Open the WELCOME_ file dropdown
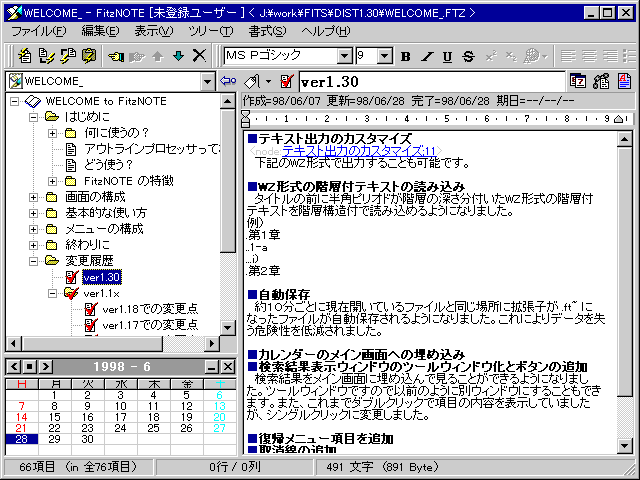Viewport: 640px width, 480px height. pos(207,81)
